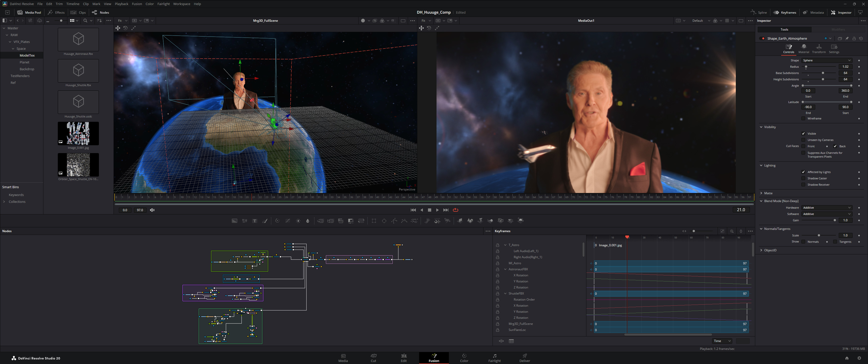868x364 pixels.
Task: Click the loop playback icon
Action: coord(455,210)
